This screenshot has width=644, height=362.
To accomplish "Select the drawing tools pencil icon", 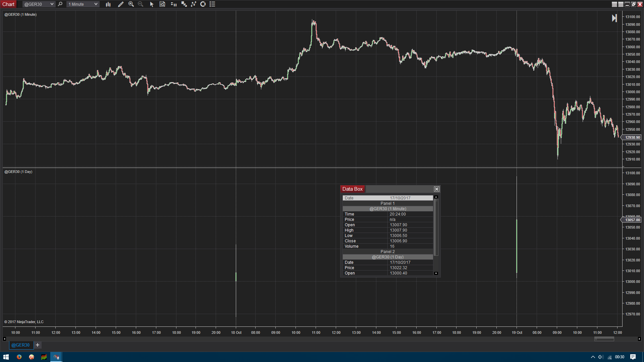I will [x=121, y=4].
